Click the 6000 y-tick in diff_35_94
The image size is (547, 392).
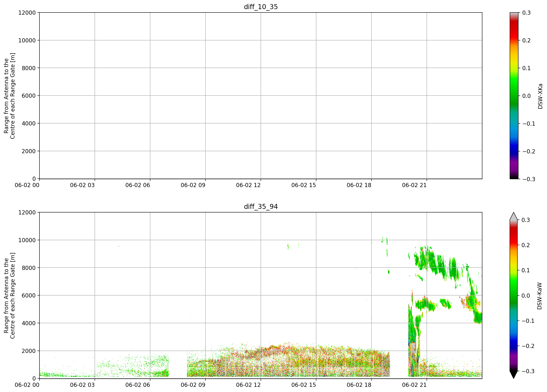click(x=29, y=295)
